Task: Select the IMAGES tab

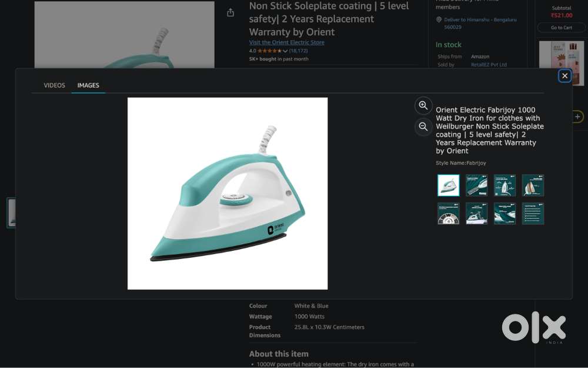Action: click(88, 85)
